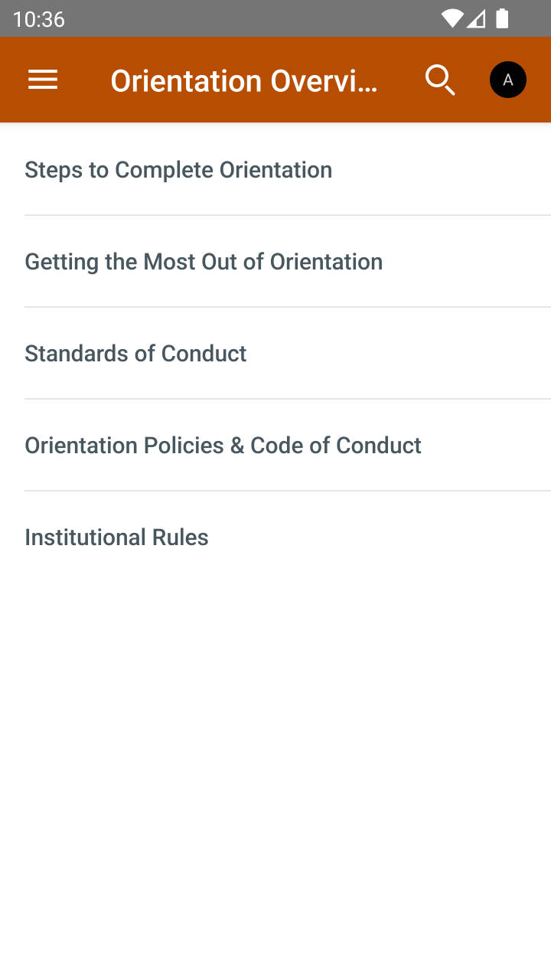This screenshot has width=551, height=980.
Task: View profile using the black A circle
Action: 508,80
